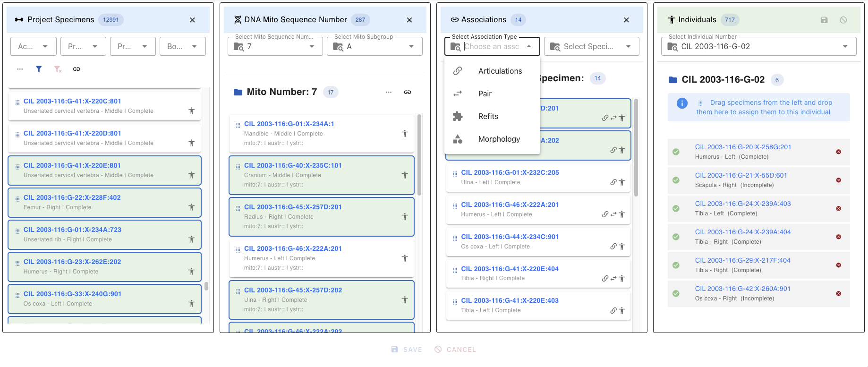Open three-dot menu beside Mito Number: 7
This screenshot has width=868, height=367.
(x=389, y=92)
